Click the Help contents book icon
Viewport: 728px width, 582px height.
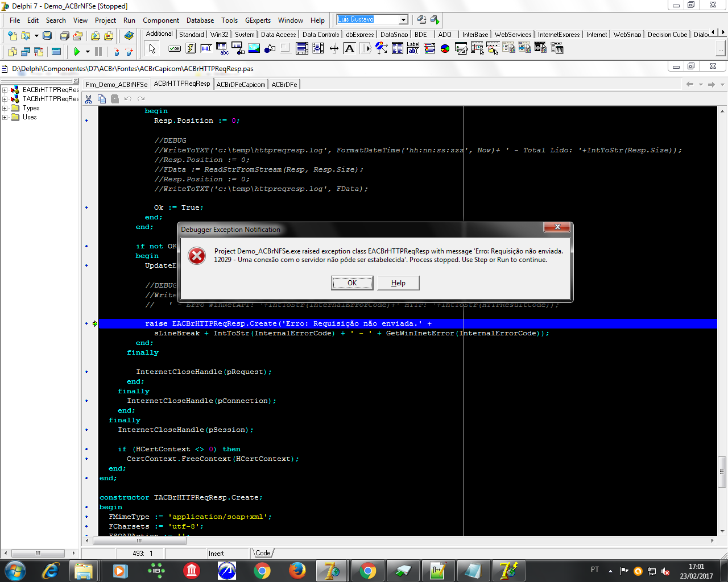click(x=129, y=36)
